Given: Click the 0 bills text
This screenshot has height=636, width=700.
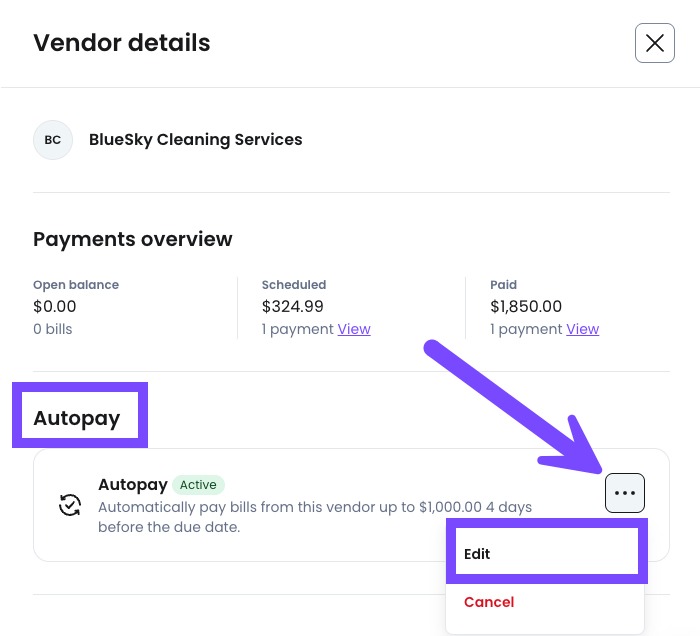Looking at the screenshot, I should pos(53,329).
